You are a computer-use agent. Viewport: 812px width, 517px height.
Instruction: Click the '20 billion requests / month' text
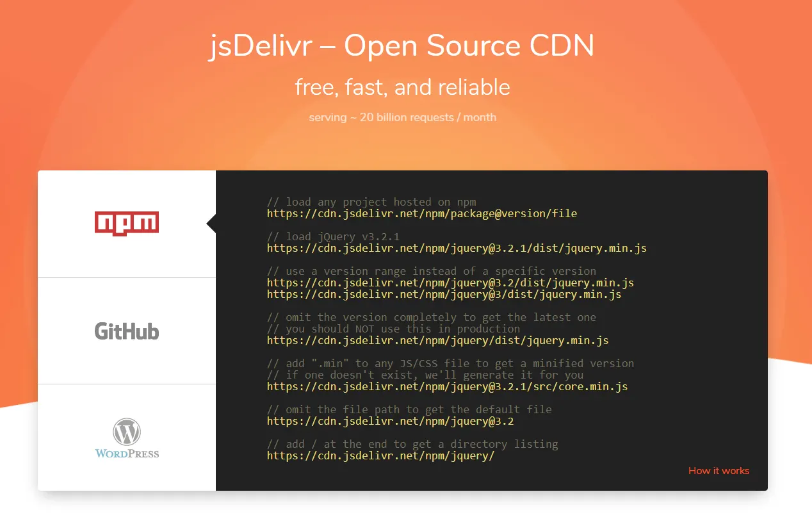[402, 117]
